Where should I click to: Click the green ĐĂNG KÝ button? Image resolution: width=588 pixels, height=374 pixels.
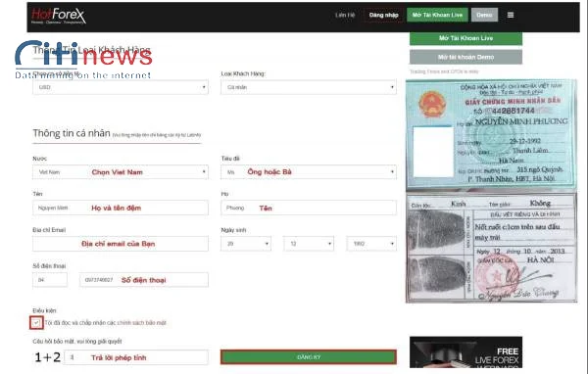(309, 357)
